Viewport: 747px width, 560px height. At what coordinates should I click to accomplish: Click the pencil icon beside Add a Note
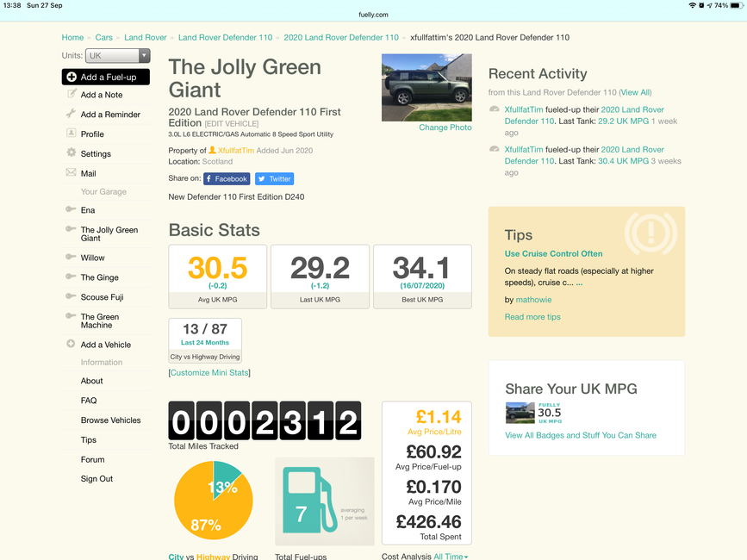tap(72, 93)
